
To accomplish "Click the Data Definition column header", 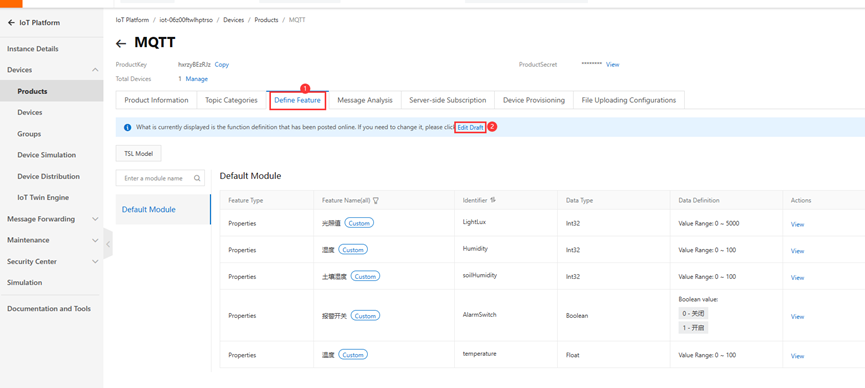I will point(699,201).
